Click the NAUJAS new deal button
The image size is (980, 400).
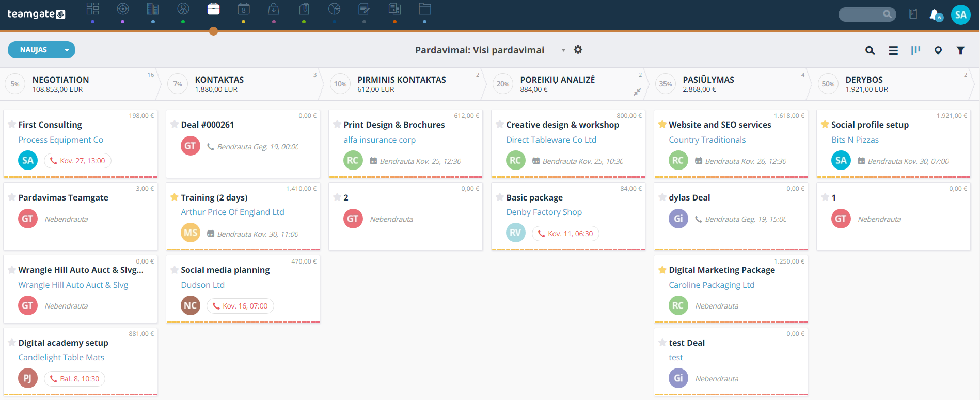(x=34, y=50)
